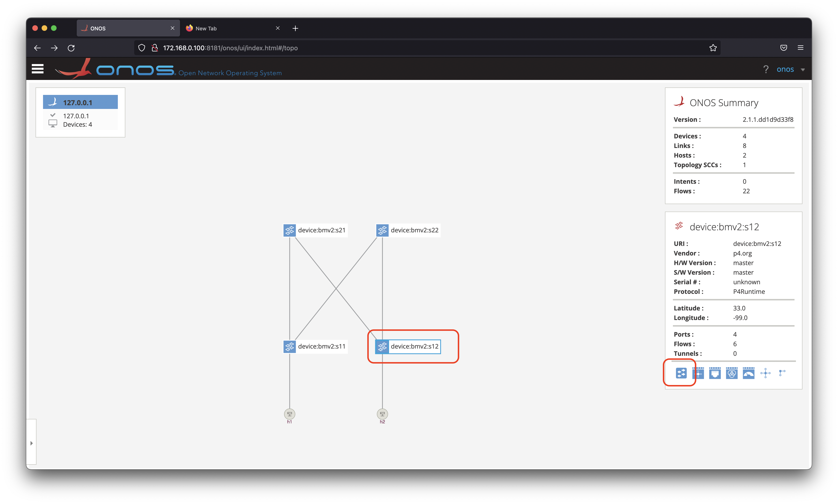Click the Links value 8
Screen dimensions: 838x504
click(744, 146)
